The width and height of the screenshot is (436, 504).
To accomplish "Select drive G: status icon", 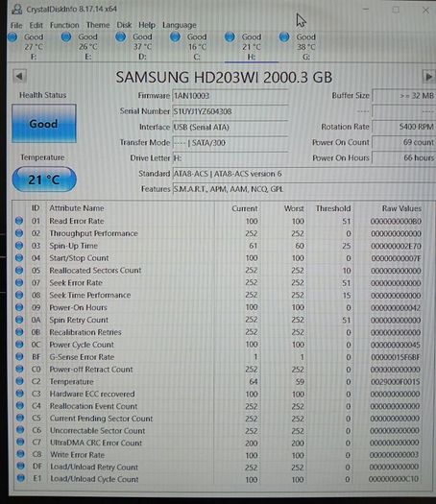I will pos(284,37).
